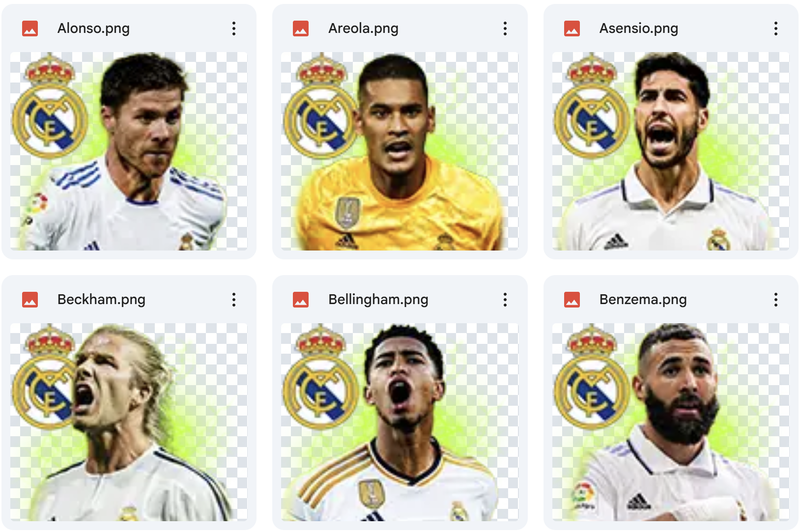This screenshot has height=532, width=801.
Task: Select the Benzema.png preview thumbnail
Action: click(x=671, y=422)
